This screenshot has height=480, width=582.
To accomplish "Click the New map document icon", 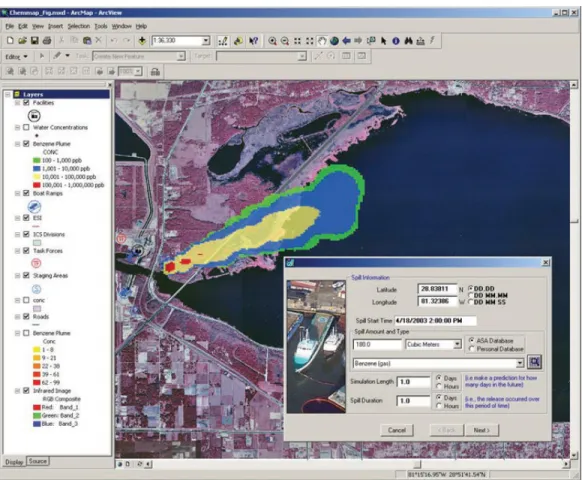I will (x=10, y=40).
